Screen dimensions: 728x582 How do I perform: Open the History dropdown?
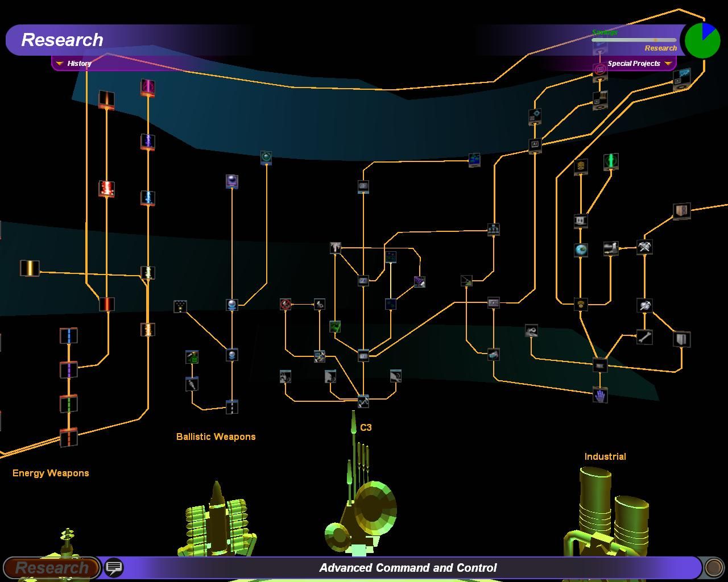(74, 63)
